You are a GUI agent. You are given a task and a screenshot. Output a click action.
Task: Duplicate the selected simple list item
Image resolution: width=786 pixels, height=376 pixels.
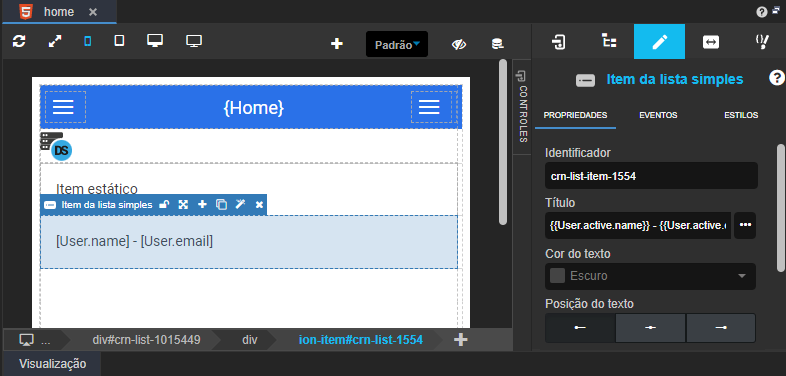tap(221, 204)
